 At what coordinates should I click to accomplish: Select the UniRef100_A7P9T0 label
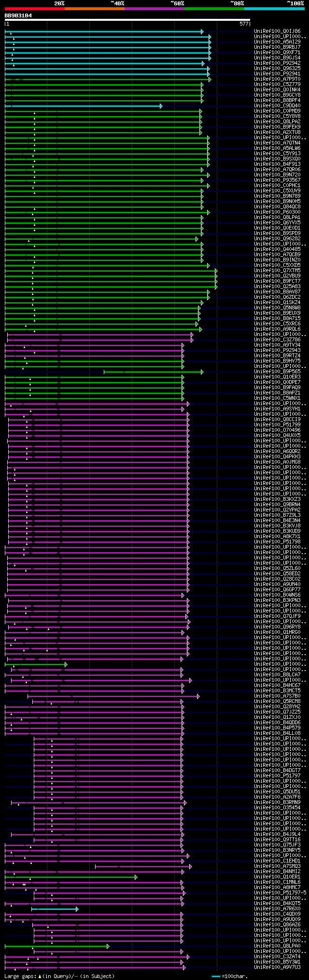277,79
